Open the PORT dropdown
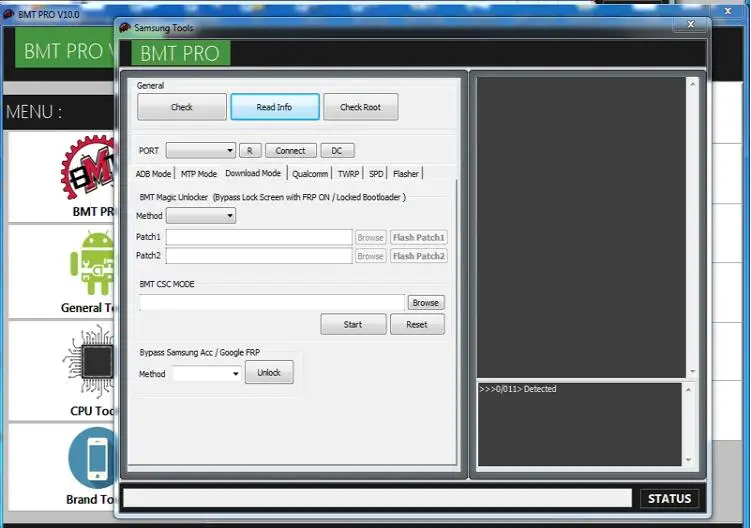The width and height of the screenshot is (751, 528). pyautogui.click(x=201, y=150)
